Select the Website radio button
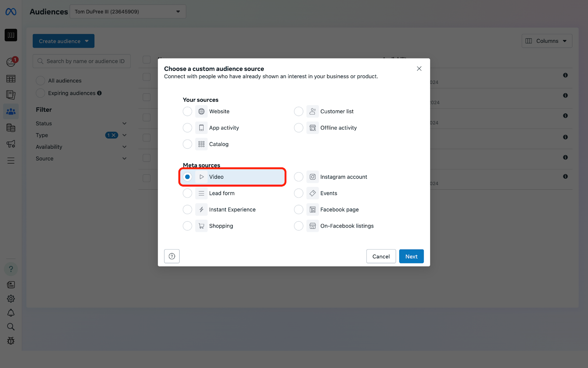 (187, 112)
